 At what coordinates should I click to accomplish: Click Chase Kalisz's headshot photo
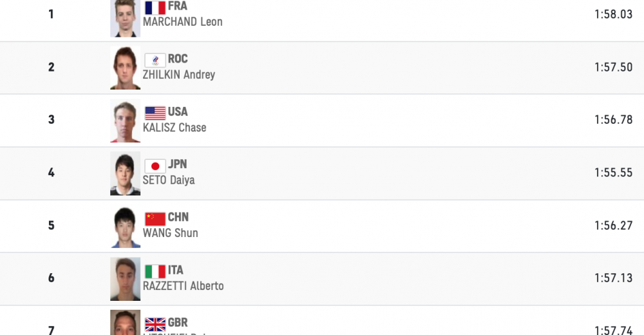click(x=125, y=121)
